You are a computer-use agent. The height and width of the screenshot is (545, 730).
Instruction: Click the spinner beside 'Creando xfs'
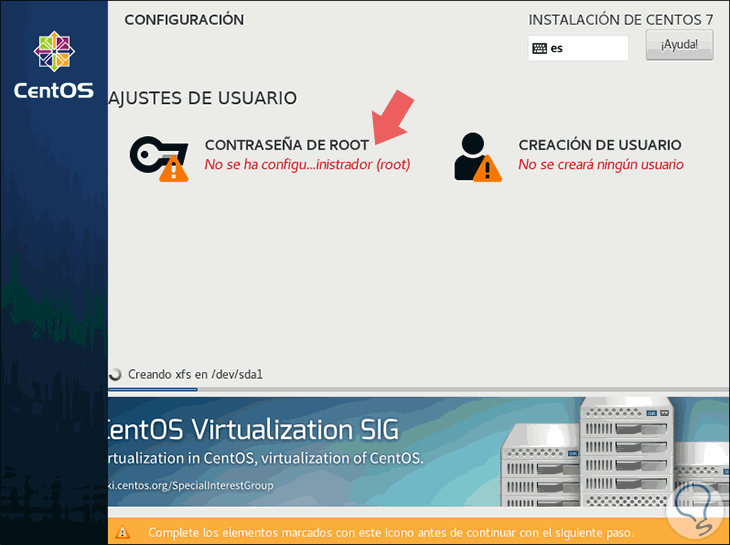115,374
